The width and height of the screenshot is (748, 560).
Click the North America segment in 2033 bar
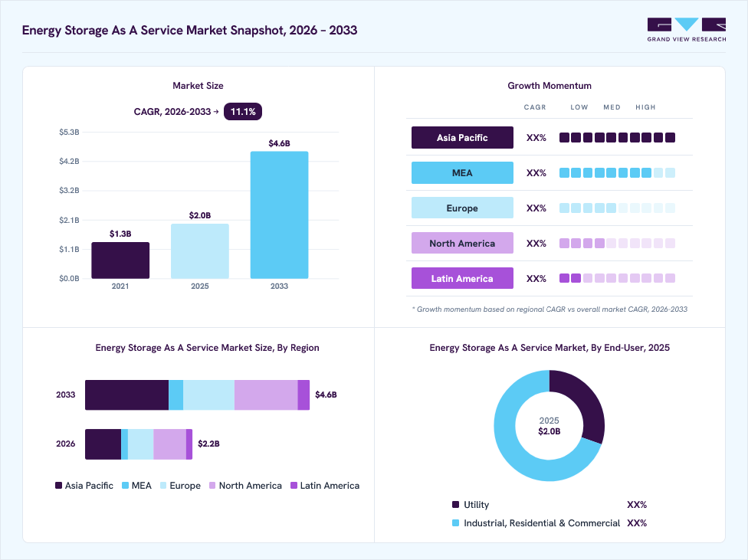(x=266, y=395)
